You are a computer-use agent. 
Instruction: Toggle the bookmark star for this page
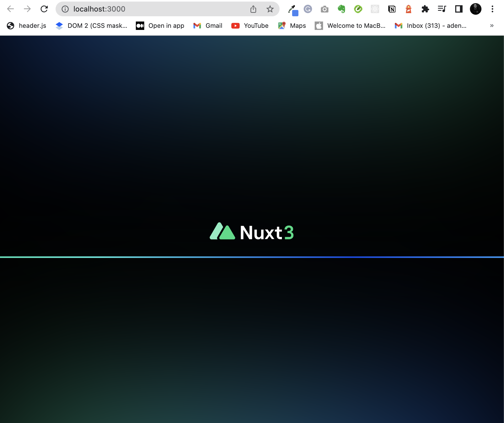(270, 9)
